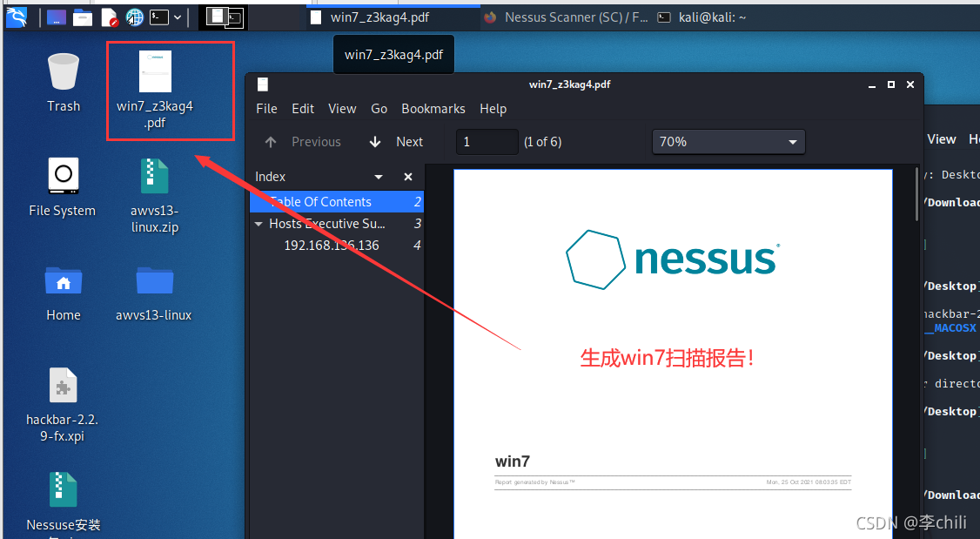Screen dimensions: 980x539
Task: Click the workspace switcher in panel
Action: (224, 17)
